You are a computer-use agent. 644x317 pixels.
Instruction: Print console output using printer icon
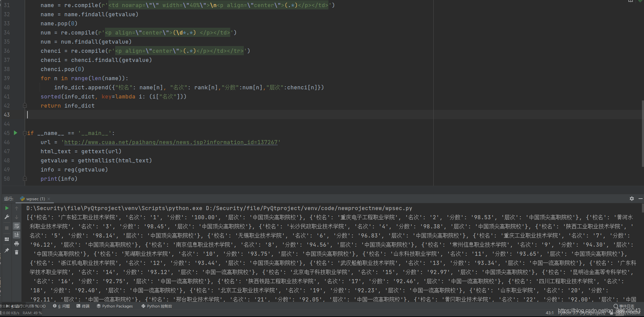click(17, 244)
